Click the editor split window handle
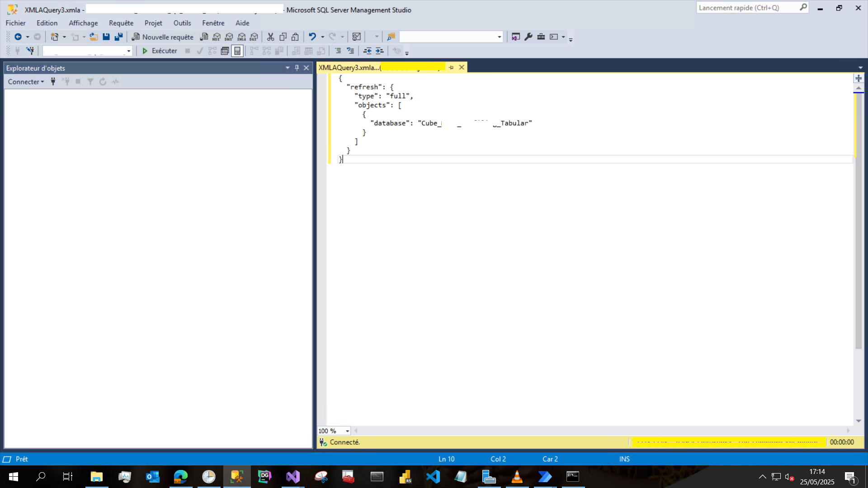 [x=859, y=79]
